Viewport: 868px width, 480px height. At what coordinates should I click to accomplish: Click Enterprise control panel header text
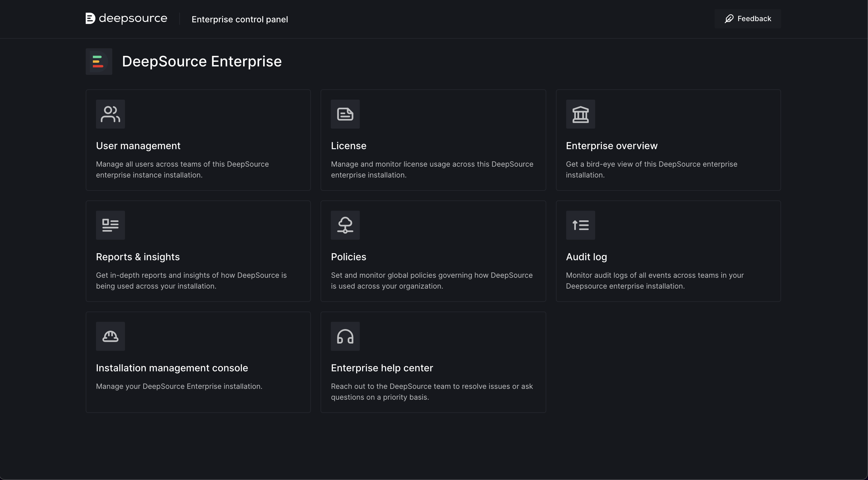(x=240, y=20)
